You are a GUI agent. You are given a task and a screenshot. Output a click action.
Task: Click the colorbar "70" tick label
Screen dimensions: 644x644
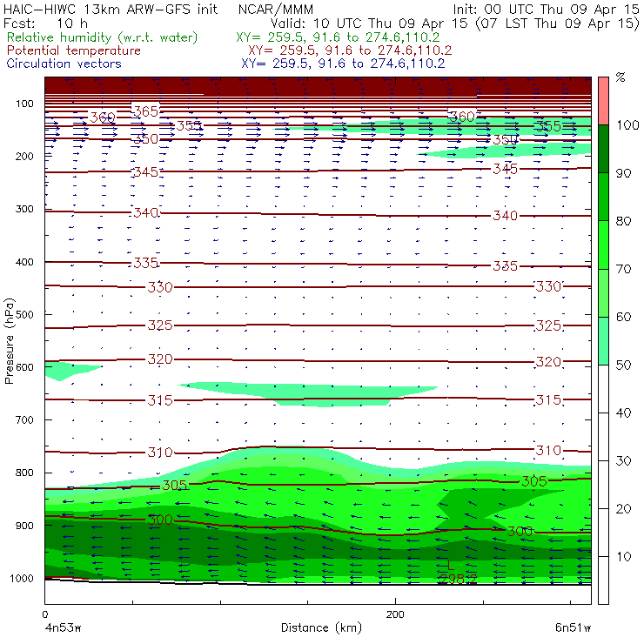click(x=623, y=269)
